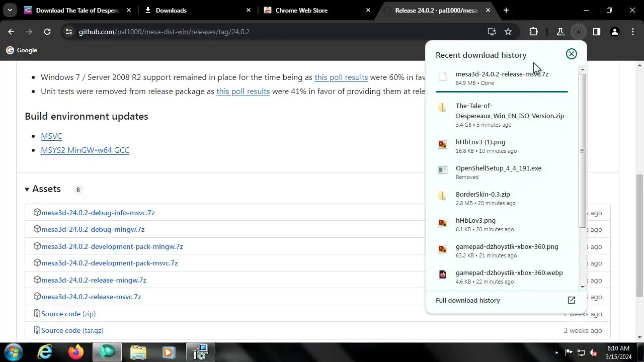
Task: Reload the current page
Action: [x=47, y=32]
